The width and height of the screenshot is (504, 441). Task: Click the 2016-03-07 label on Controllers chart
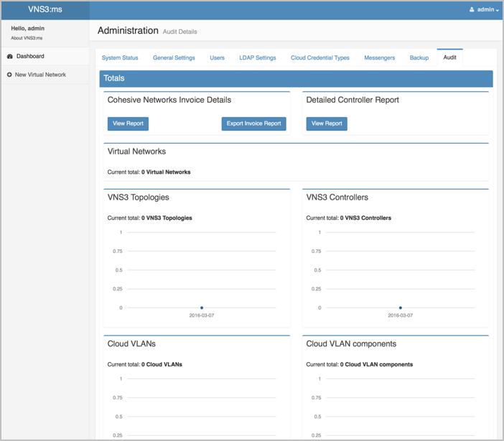coord(400,315)
